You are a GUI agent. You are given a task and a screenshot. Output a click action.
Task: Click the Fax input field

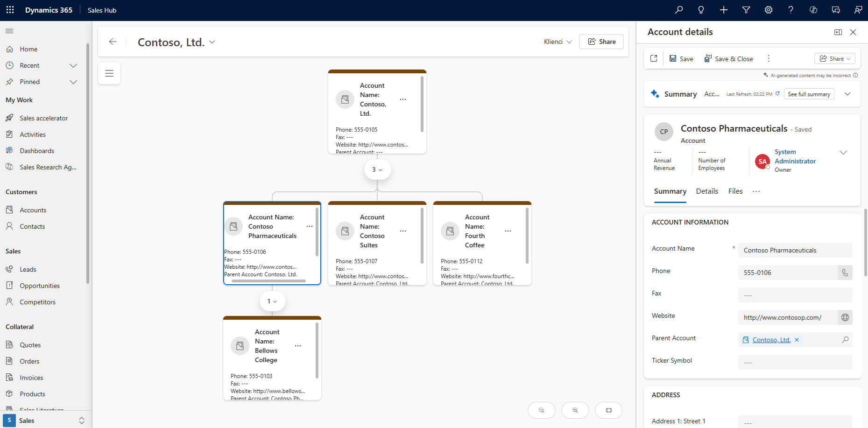click(x=795, y=295)
